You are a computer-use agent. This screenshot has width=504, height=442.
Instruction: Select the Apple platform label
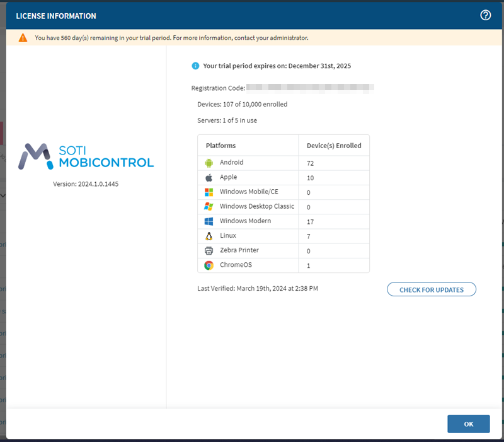[228, 177]
